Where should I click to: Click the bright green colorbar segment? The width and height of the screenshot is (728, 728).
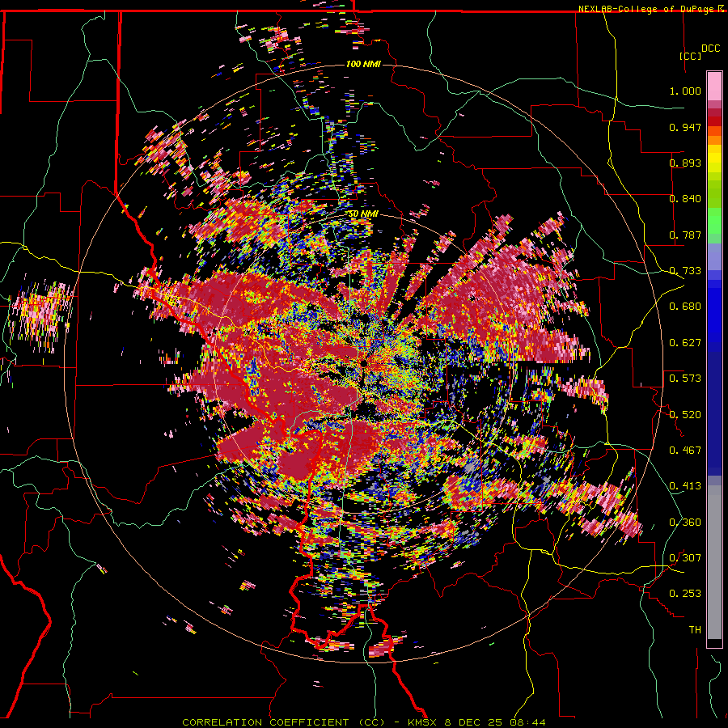tap(714, 221)
